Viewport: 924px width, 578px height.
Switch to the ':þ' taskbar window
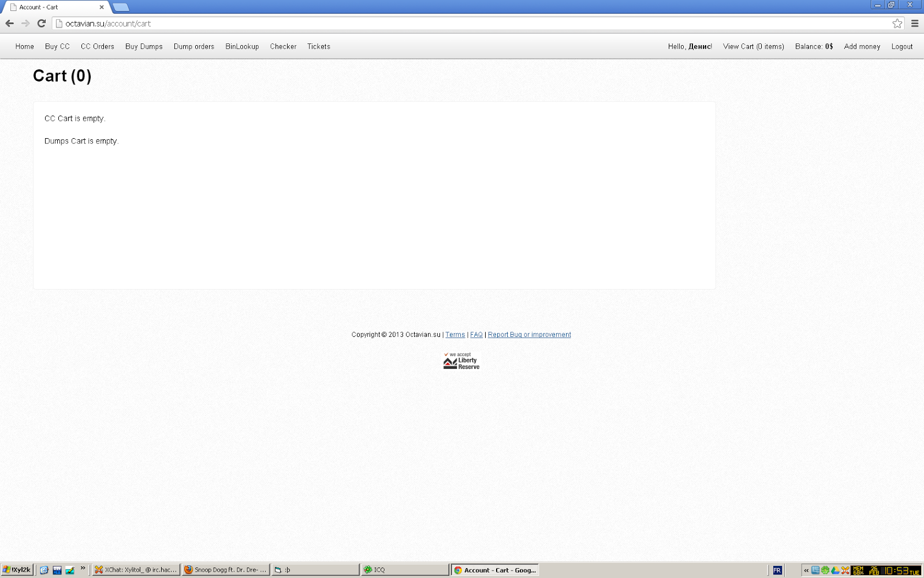(x=315, y=570)
